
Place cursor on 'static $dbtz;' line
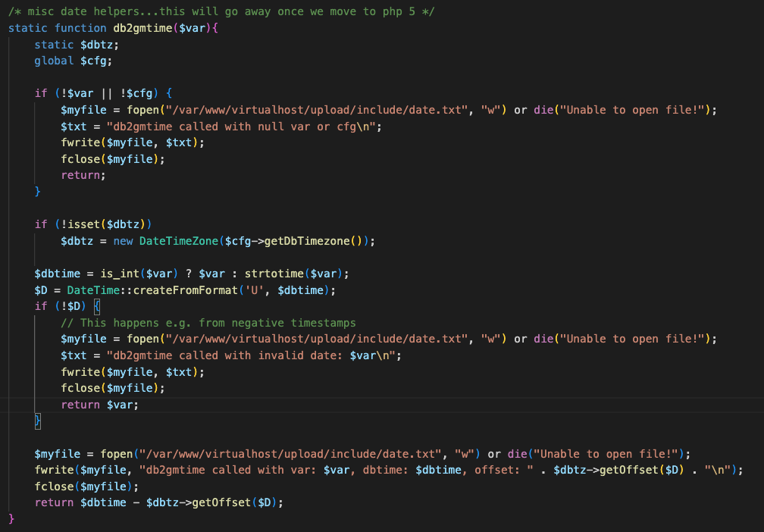pos(76,45)
